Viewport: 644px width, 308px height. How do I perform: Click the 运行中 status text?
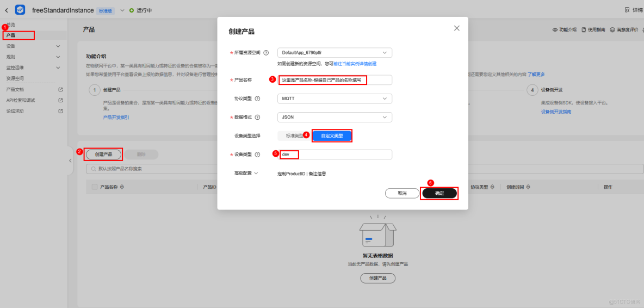click(x=144, y=10)
